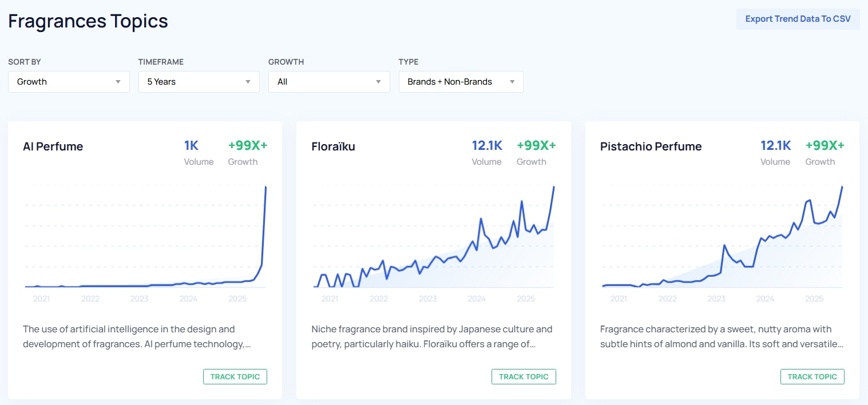
Task: Expand the Timeframe selector showing 5 Years
Action: tap(199, 82)
